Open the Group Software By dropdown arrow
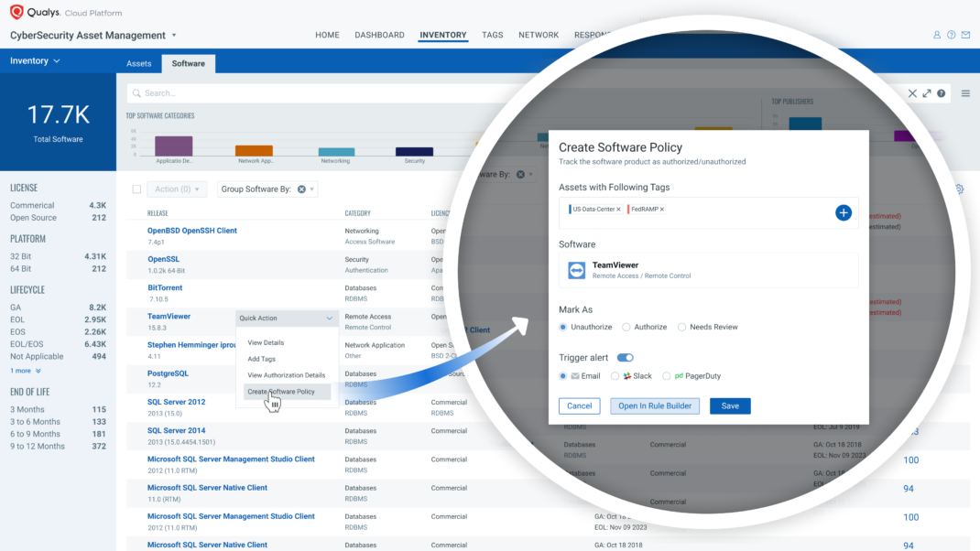This screenshot has width=980, height=551. pos(312,189)
